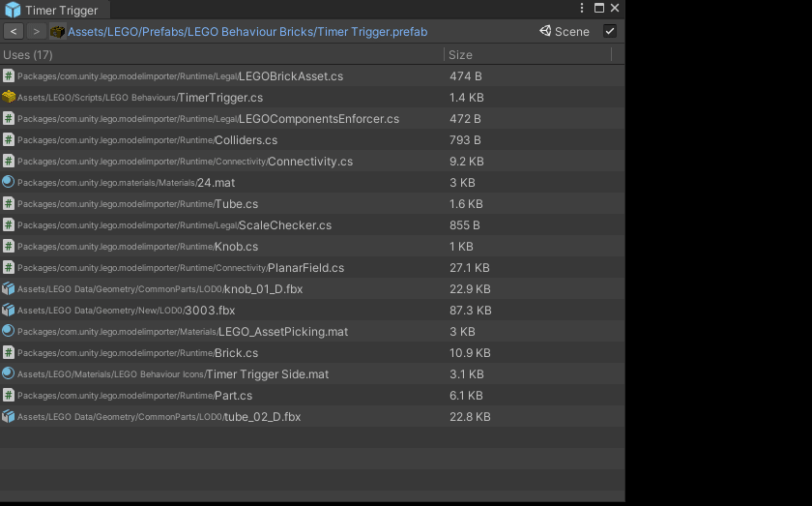Image resolution: width=812 pixels, height=506 pixels.
Task: Open the window's three-dot options menu
Action: point(582,9)
